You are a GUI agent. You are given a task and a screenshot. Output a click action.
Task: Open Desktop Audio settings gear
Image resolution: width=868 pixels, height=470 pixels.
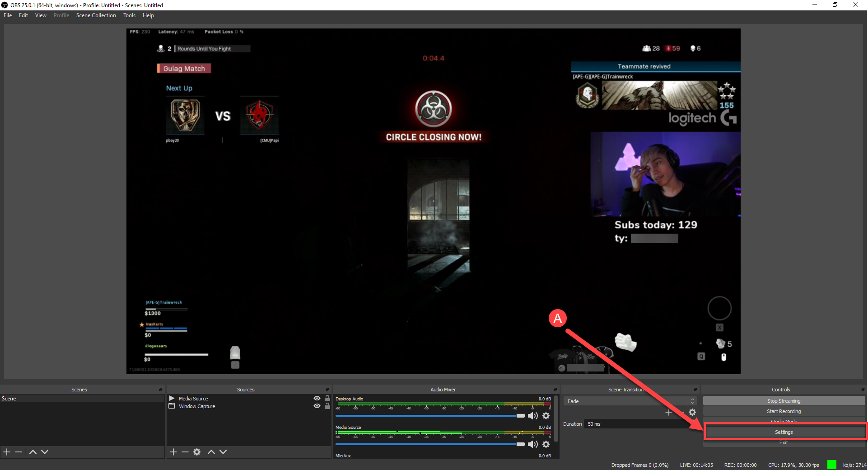[546, 416]
